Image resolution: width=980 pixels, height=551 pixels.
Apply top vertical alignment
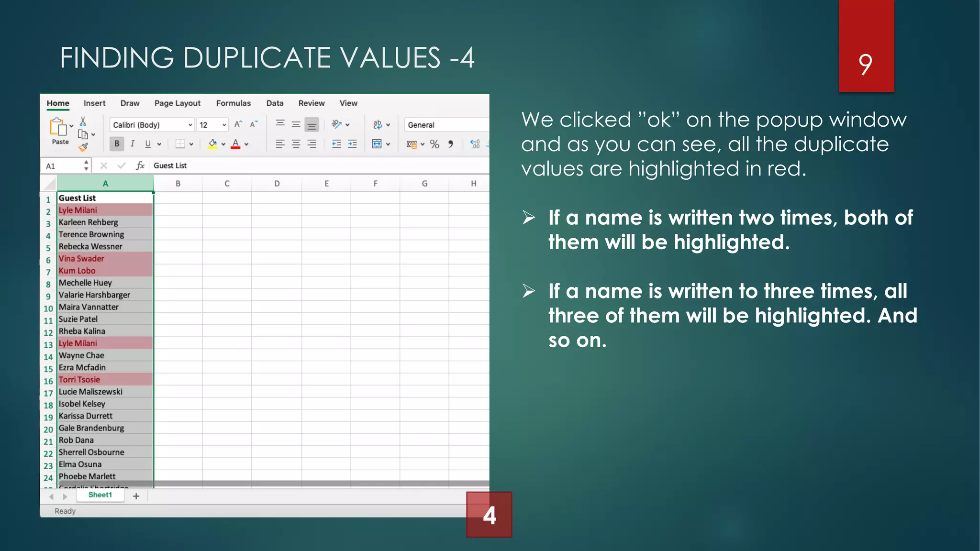(x=280, y=124)
